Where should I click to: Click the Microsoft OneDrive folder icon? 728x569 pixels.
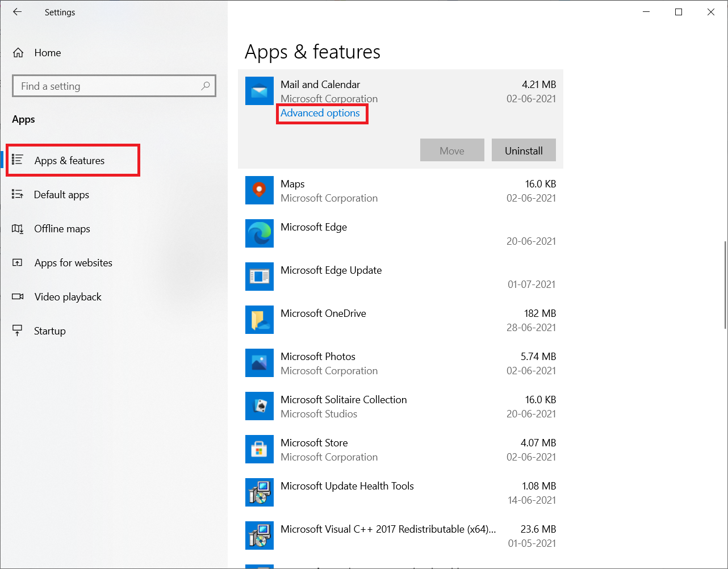260,320
